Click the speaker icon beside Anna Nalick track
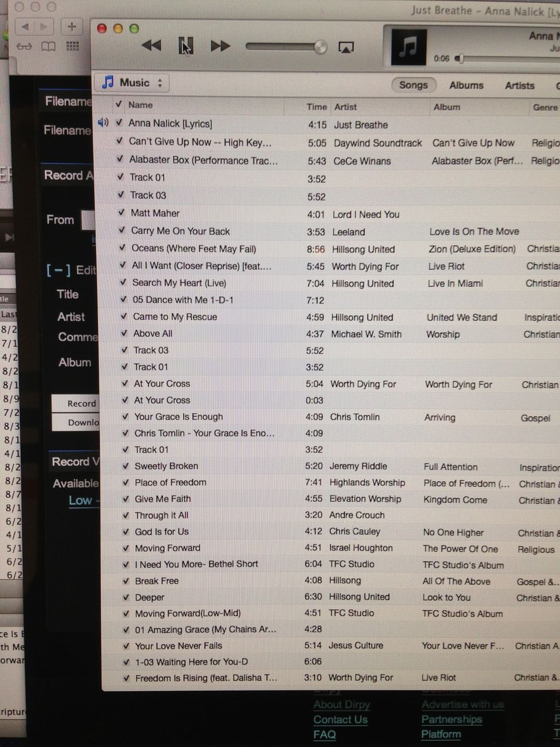The image size is (560, 747). pyautogui.click(x=103, y=122)
